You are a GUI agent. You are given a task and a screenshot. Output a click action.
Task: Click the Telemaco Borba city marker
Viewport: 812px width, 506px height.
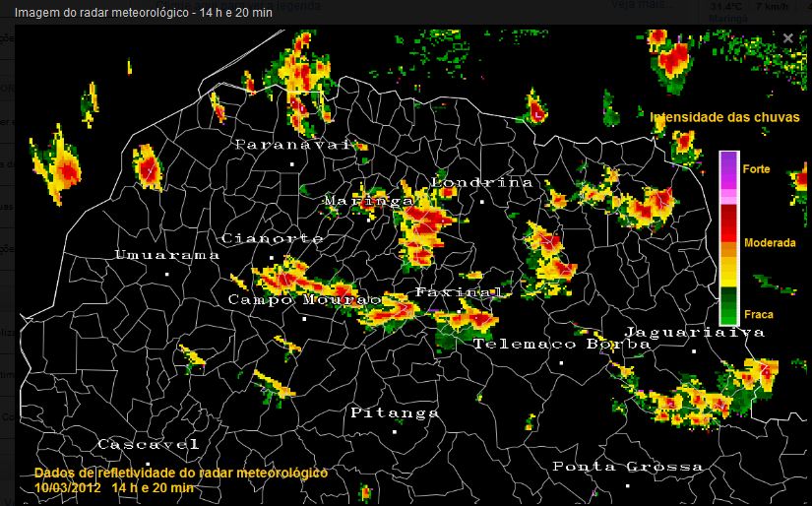pos(561,363)
